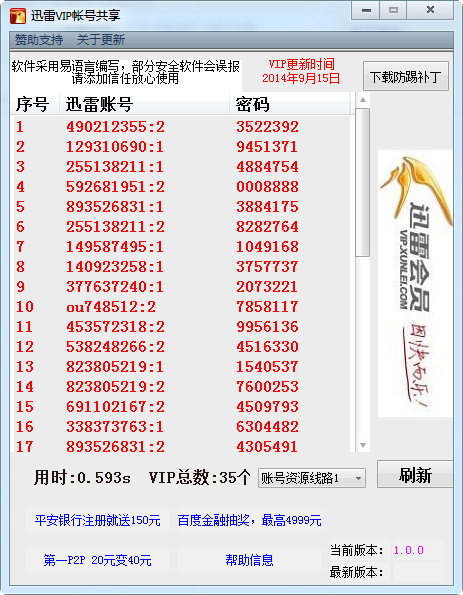Select account ou748512:2 in row 10
463x595 pixels.
[x=111, y=307]
